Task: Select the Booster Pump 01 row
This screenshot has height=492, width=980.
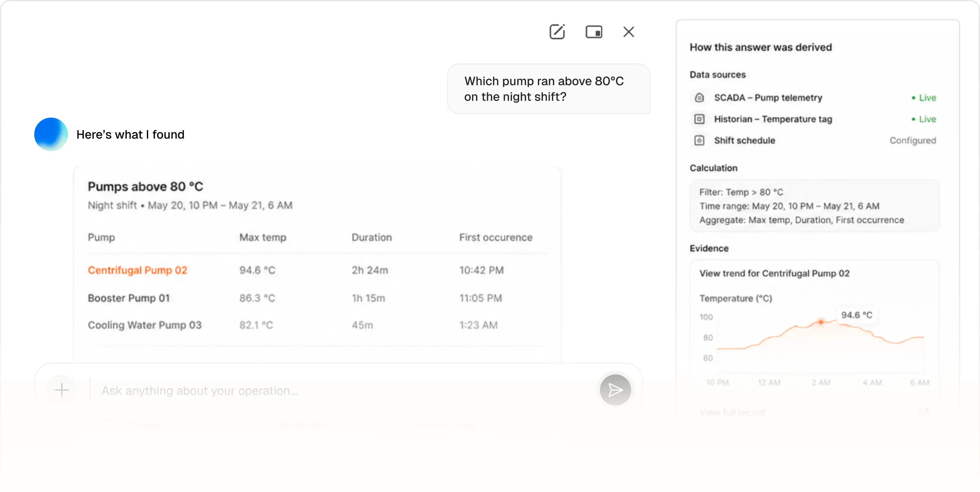Action: point(317,298)
